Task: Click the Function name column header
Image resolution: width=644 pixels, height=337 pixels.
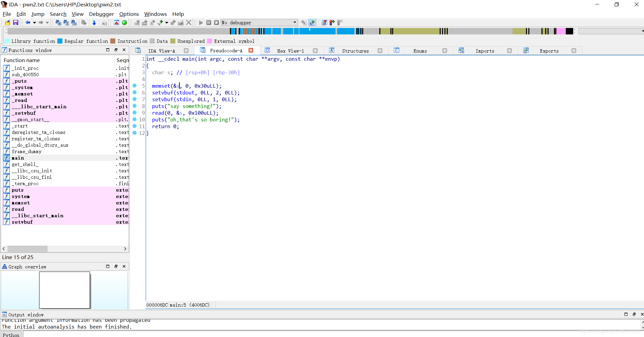Action: tap(58, 60)
